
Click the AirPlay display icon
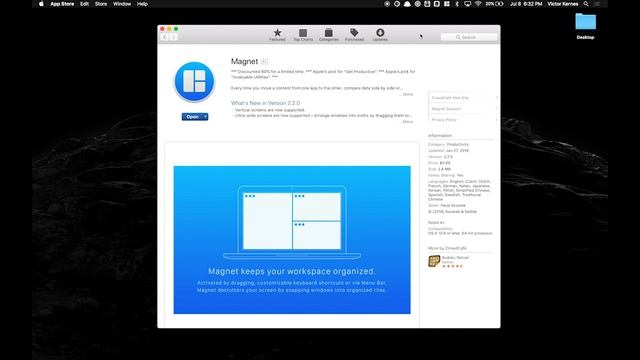(x=467, y=4)
